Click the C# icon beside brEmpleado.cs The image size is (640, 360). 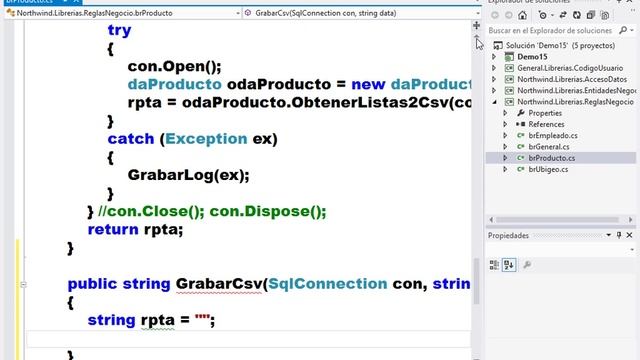[520, 136]
